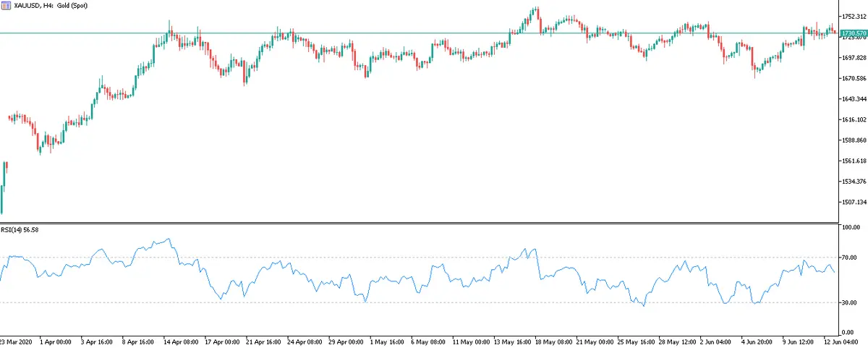Click the RSI 30.00 level label
The image size is (868, 348).
click(x=849, y=302)
